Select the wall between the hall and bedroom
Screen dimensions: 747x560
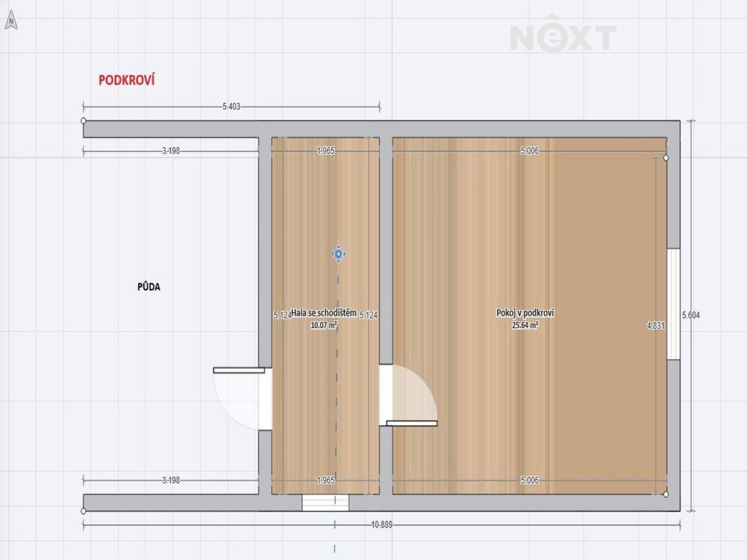[386, 249]
